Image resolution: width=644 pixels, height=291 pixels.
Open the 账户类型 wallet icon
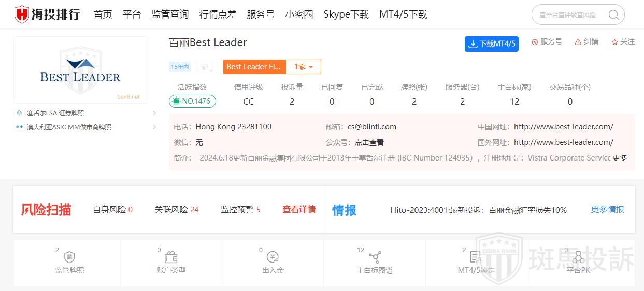click(171, 257)
